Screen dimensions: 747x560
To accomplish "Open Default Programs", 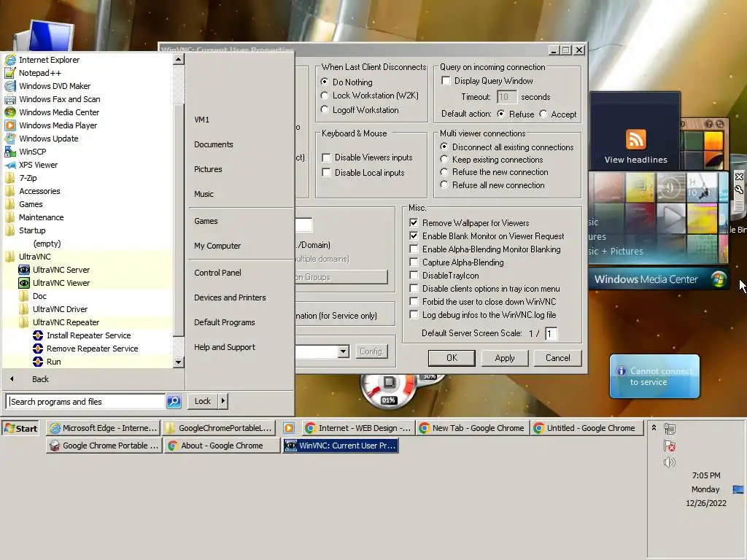I will [x=225, y=322].
